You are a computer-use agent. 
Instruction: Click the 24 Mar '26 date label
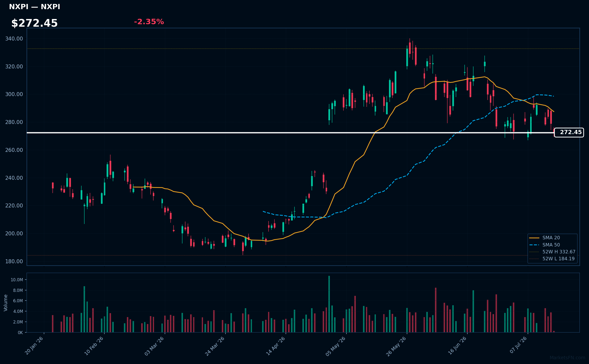tap(215, 346)
